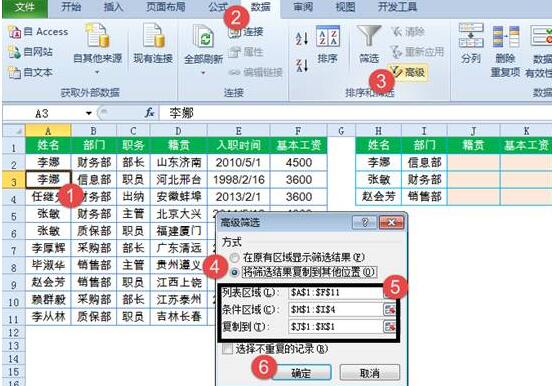Select column header H
552x386 pixels.
pyautogui.click(x=378, y=131)
